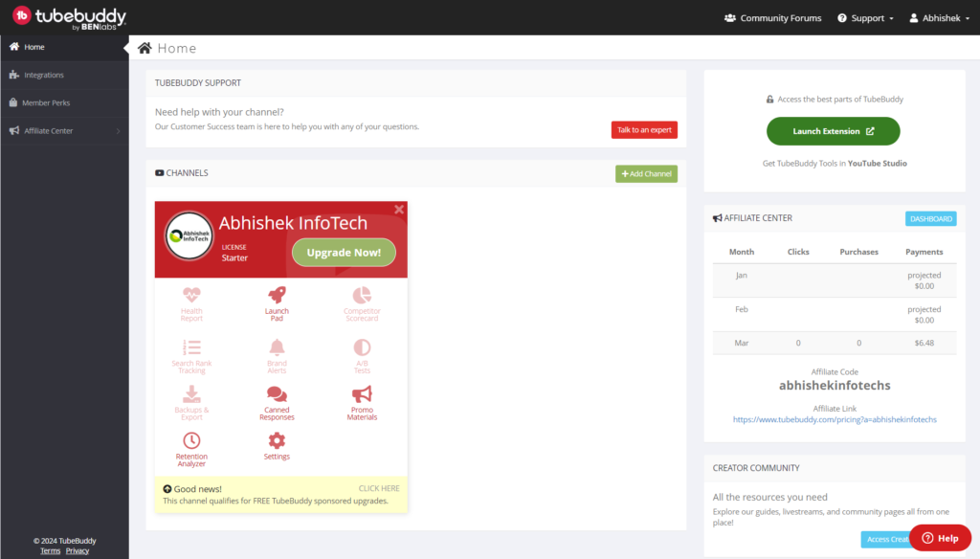Open channel Settings gear icon
The width and height of the screenshot is (980, 559).
277,440
